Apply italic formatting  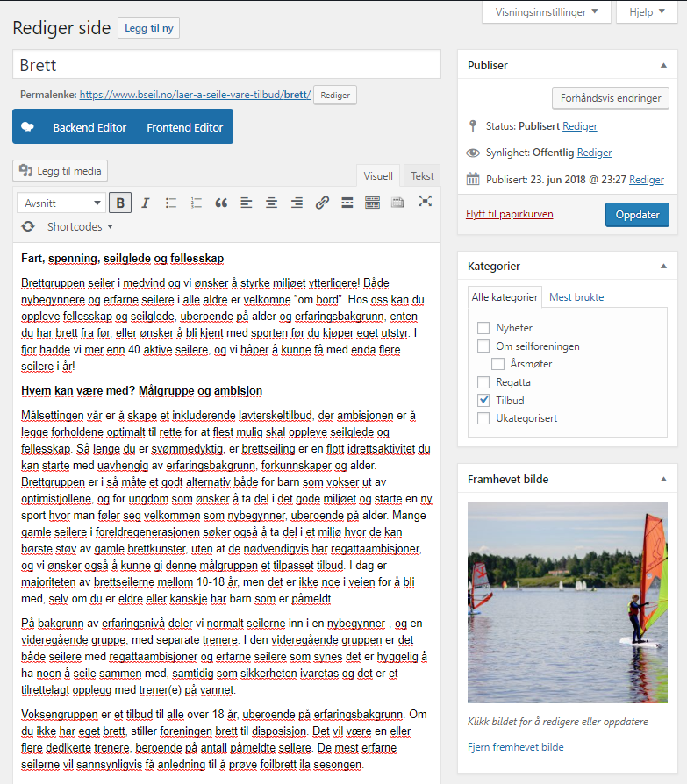click(x=146, y=203)
